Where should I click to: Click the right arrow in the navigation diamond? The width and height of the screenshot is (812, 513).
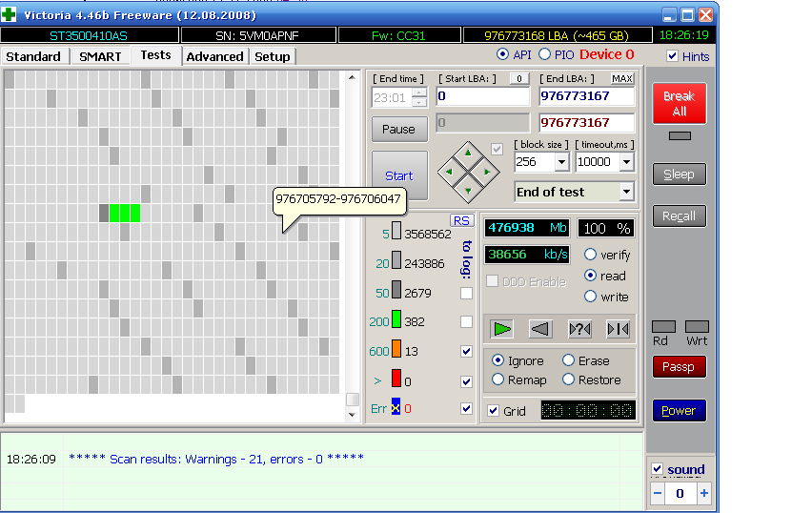487,173
